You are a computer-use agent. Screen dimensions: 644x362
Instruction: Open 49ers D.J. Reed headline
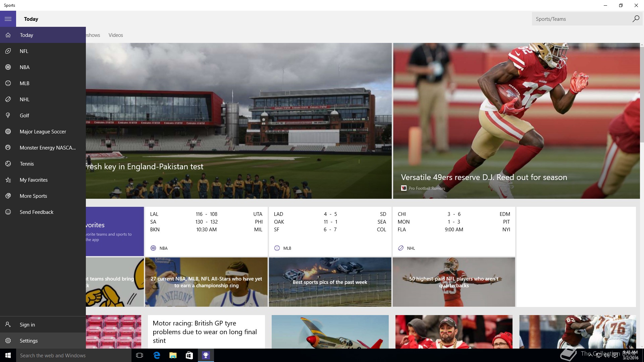point(484,177)
